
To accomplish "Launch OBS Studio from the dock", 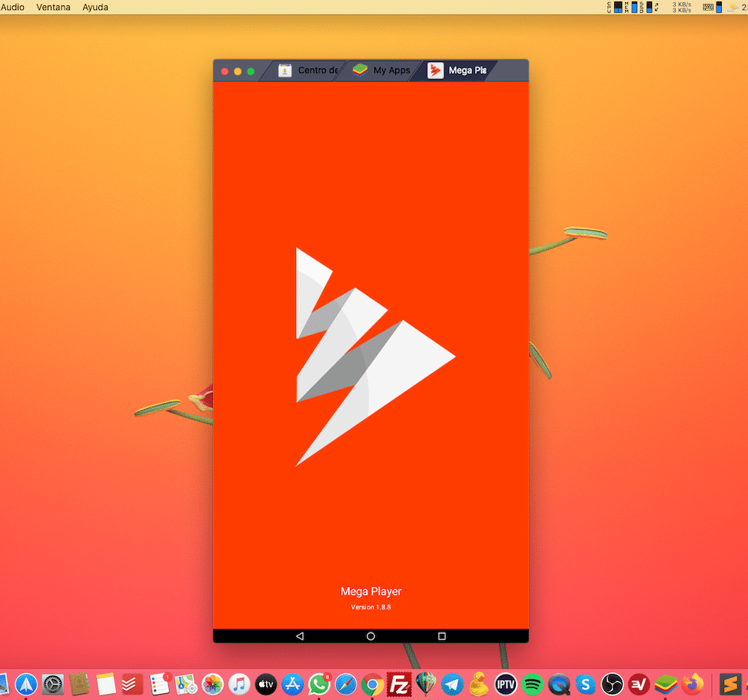I will pyautogui.click(x=612, y=683).
